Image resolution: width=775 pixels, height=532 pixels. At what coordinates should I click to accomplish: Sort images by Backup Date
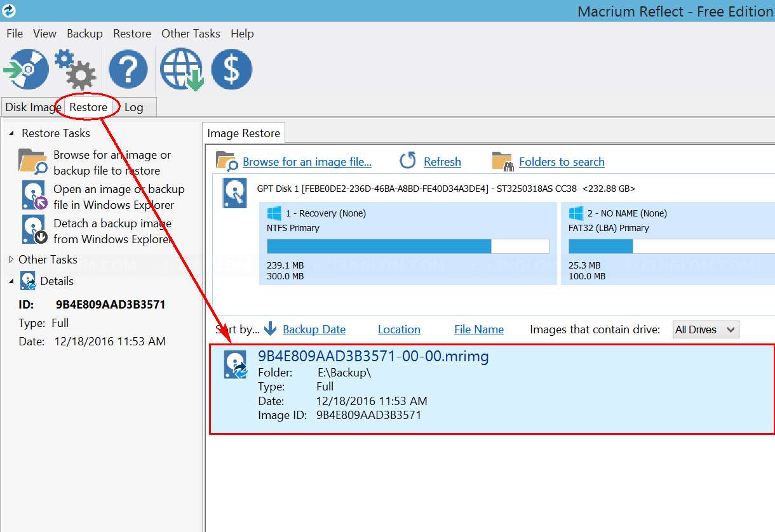[314, 329]
